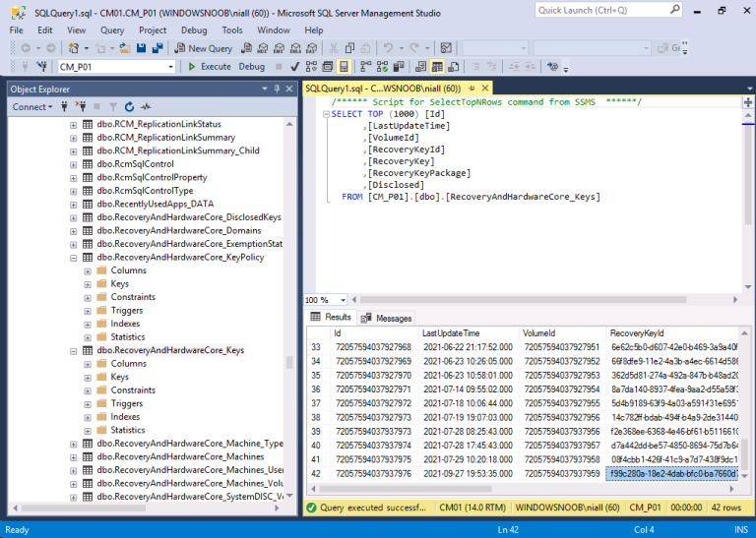The width and height of the screenshot is (756, 538).
Task: Click the Parse checkmark icon
Action: coord(294,67)
